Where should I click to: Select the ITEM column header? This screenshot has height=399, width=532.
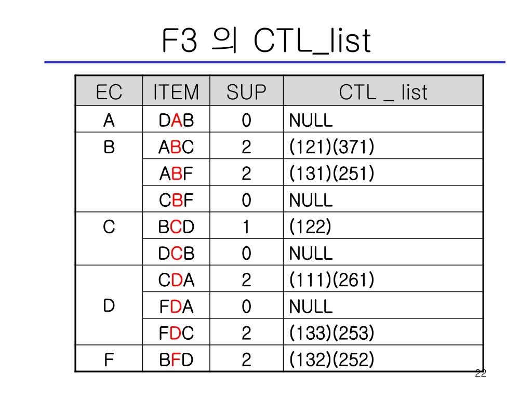coord(176,90)
